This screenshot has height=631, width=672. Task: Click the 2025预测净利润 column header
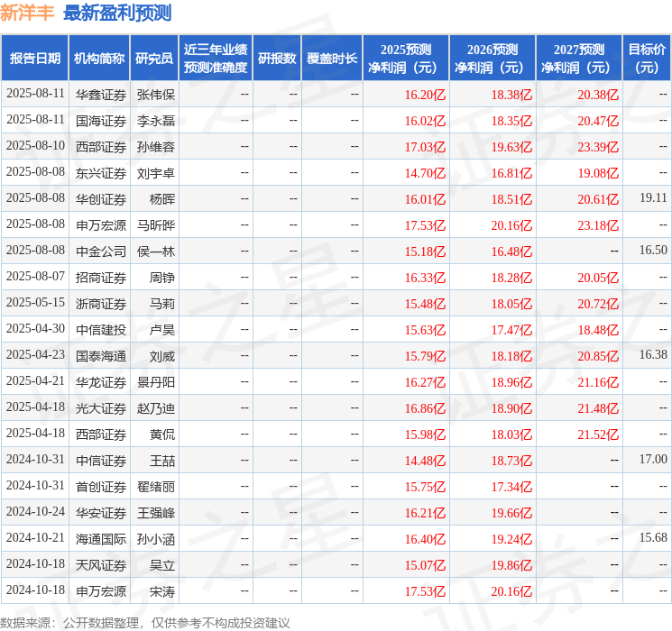[x=406, y=58]
